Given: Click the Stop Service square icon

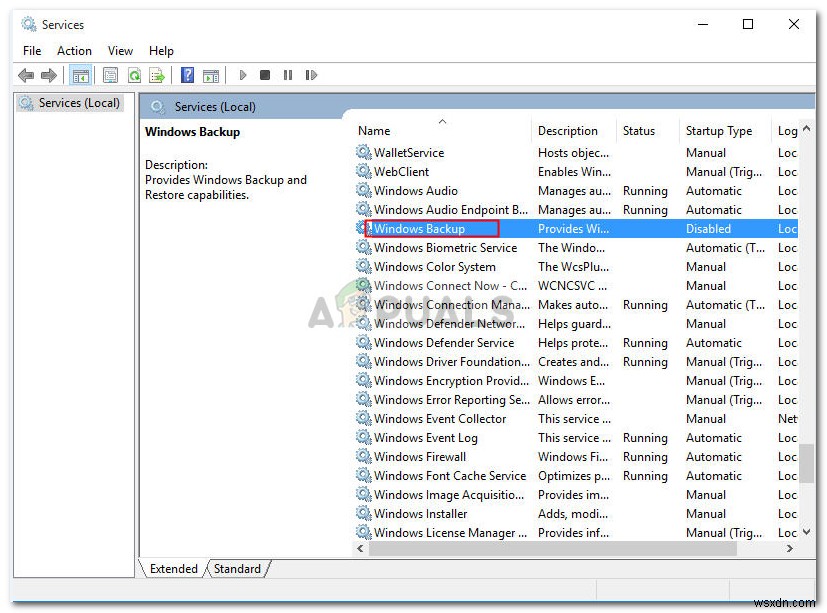Looking at the screenshot, I should (265, 75).
